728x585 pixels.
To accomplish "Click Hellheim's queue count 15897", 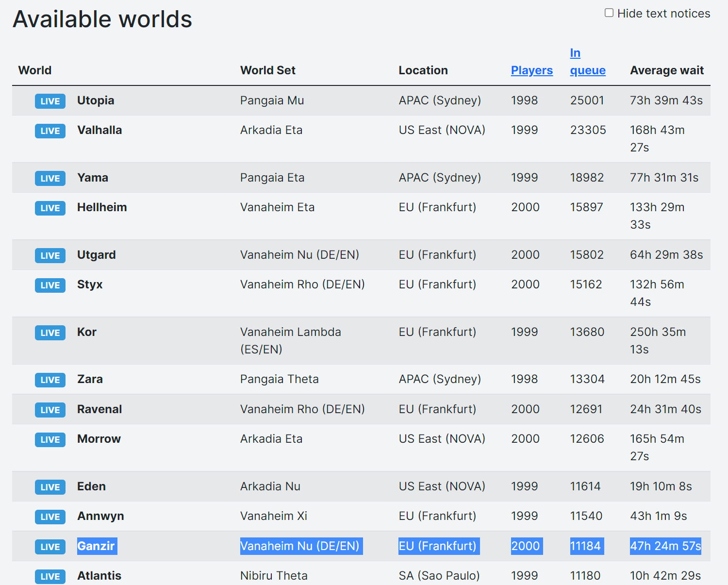I will pos(587,207).
